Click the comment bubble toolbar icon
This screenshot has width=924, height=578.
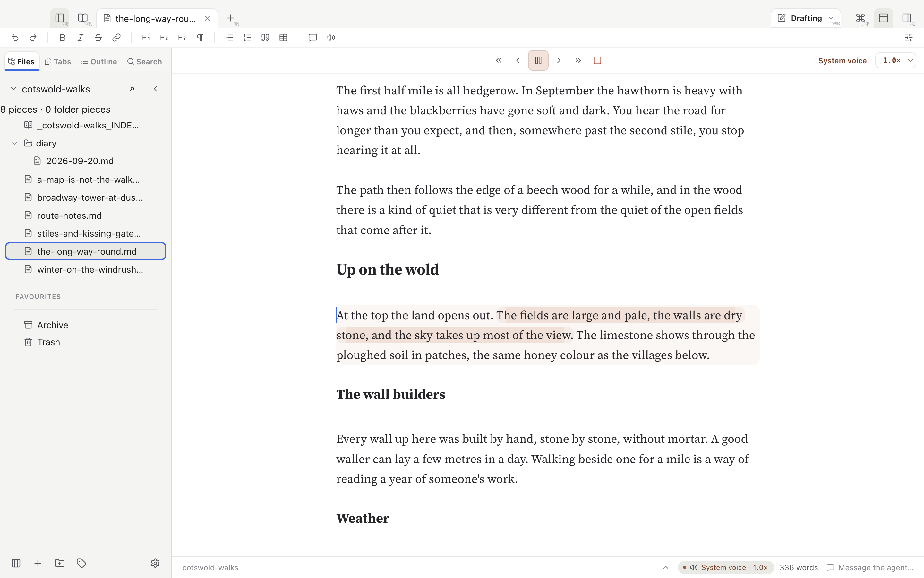coord(313,38)
